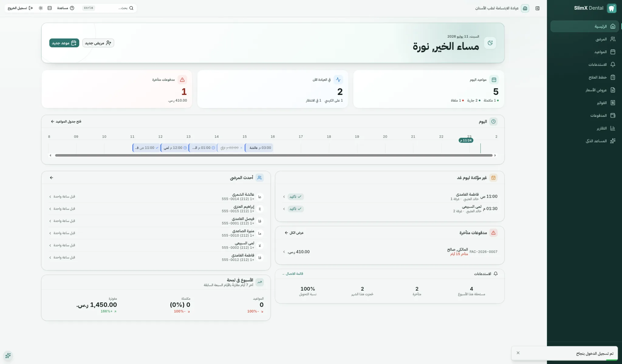Open patient فاطمة الغامدي row chevron in recent patients
622x364 pixels.
pyautogui.click(x=50, y=257)
